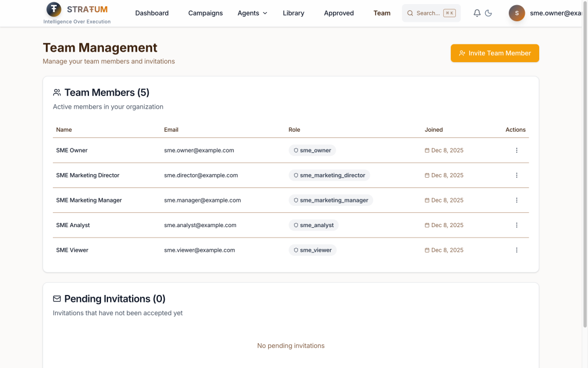Open actions menu for SME Analyst

pos(516,225)
